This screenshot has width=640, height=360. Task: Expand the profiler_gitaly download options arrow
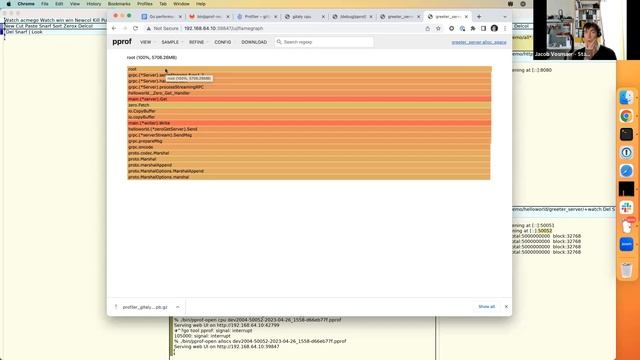pos(178,307)
